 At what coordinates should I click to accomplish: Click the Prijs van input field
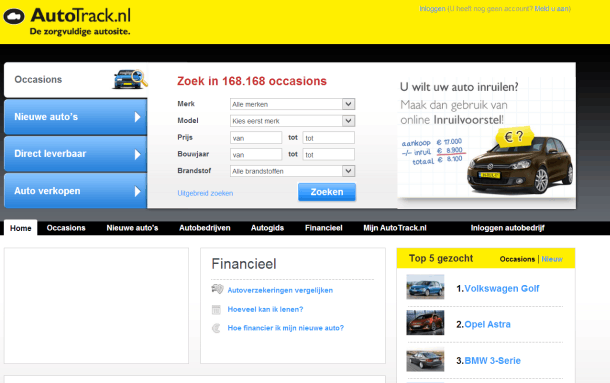pyautogui.click(x=256, y=138)
